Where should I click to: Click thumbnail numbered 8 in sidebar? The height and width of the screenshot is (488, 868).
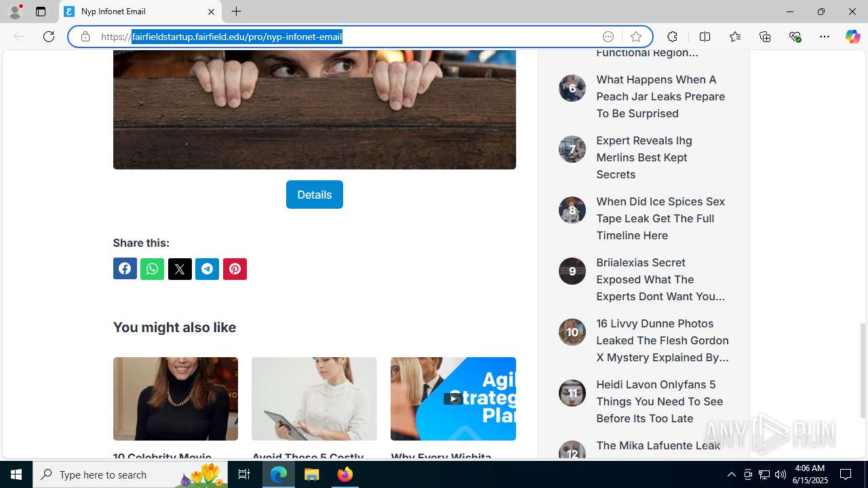pos(572,210)
